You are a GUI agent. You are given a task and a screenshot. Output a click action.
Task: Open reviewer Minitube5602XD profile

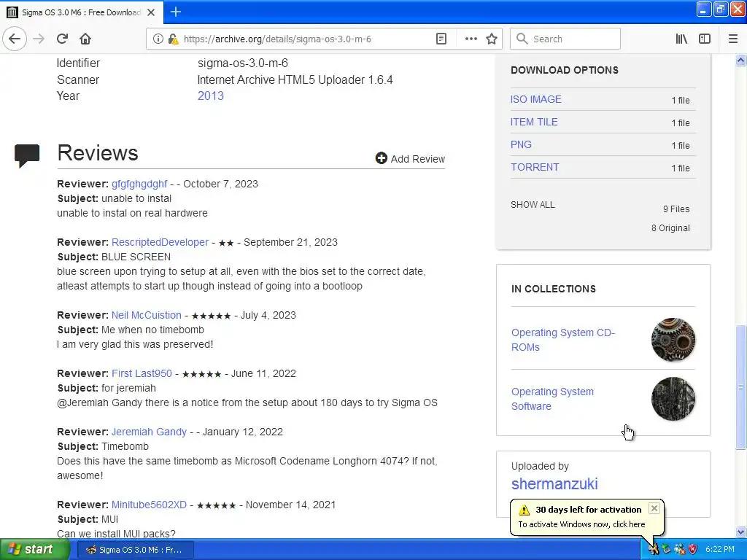(149, 505)
